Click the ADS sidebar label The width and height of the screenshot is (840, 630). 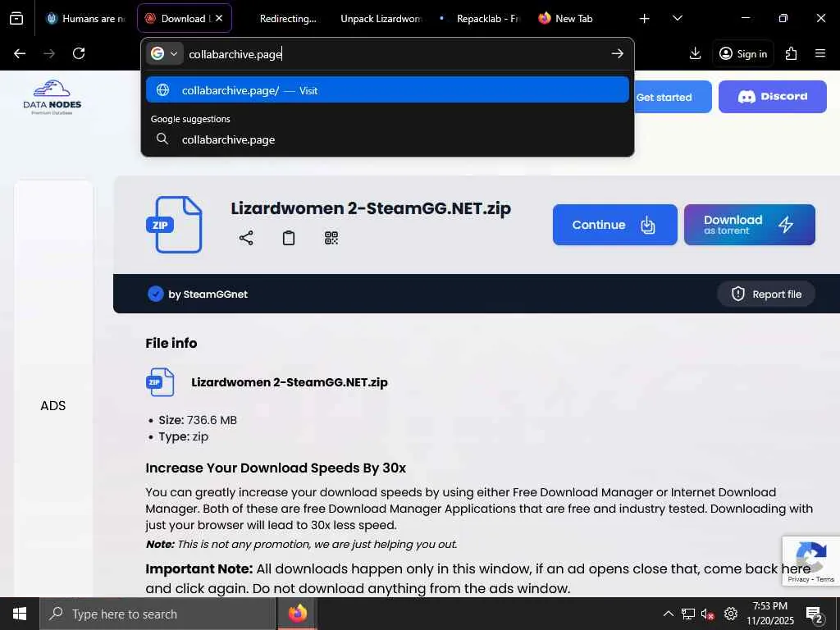(x=53, y=405)
